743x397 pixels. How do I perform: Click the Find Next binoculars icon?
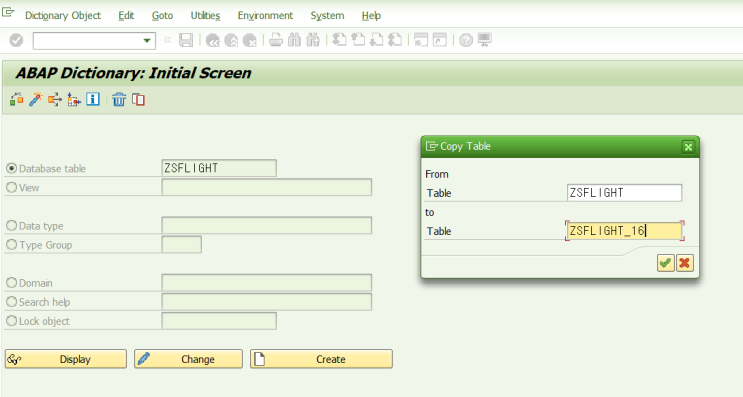[x=313, y=40]
